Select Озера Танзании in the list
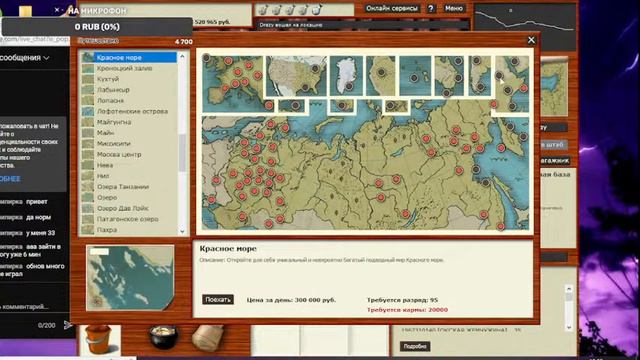Screen dimensions: 640x360 tap(129, 187)
